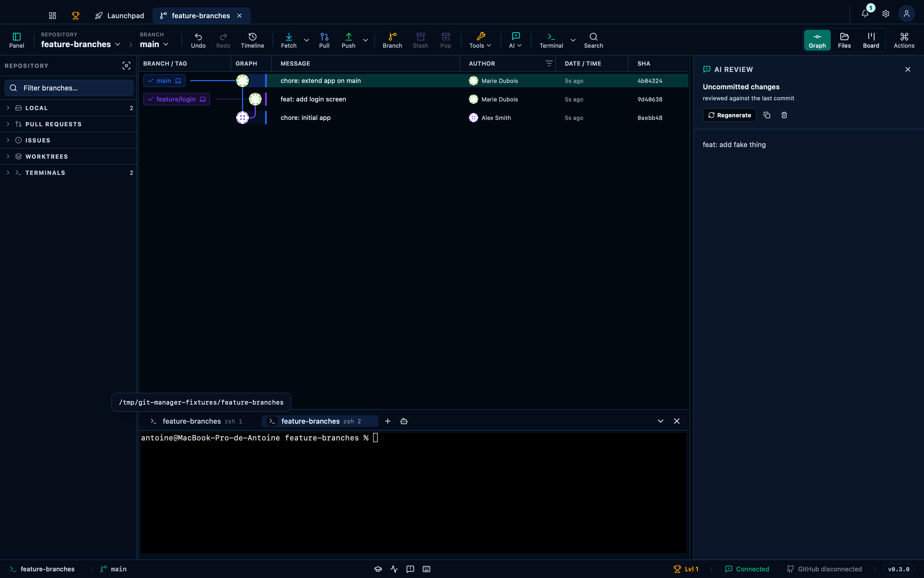
Task: Close the terminal panel
Action: 677,421
